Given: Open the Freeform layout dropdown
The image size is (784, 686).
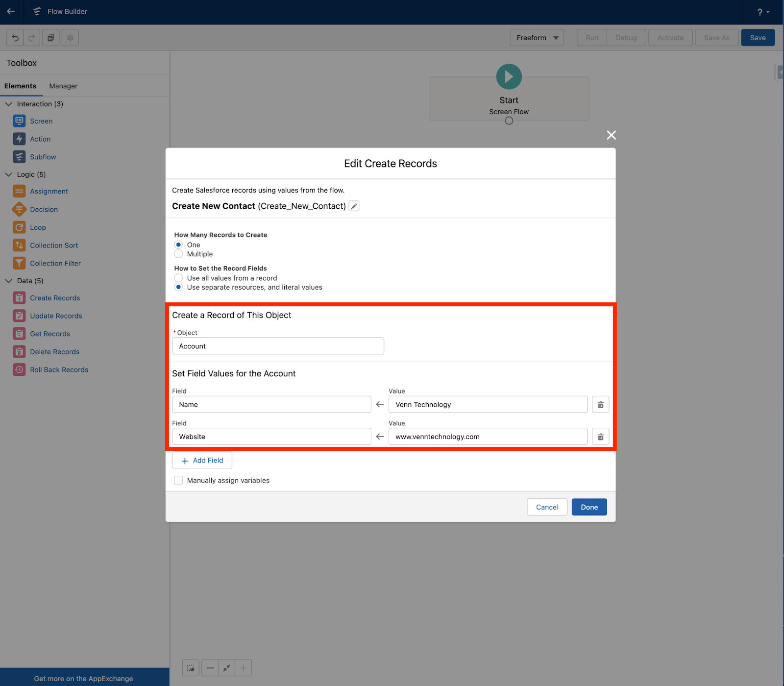Looking at the screenshot, I should coord(536,37).
